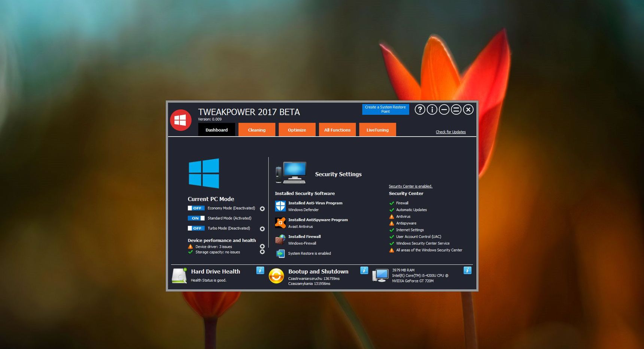Viewport: 644px width, 349px height.
Task: Open Hard Drive Health info icon
Action: (x=260, y=270)
